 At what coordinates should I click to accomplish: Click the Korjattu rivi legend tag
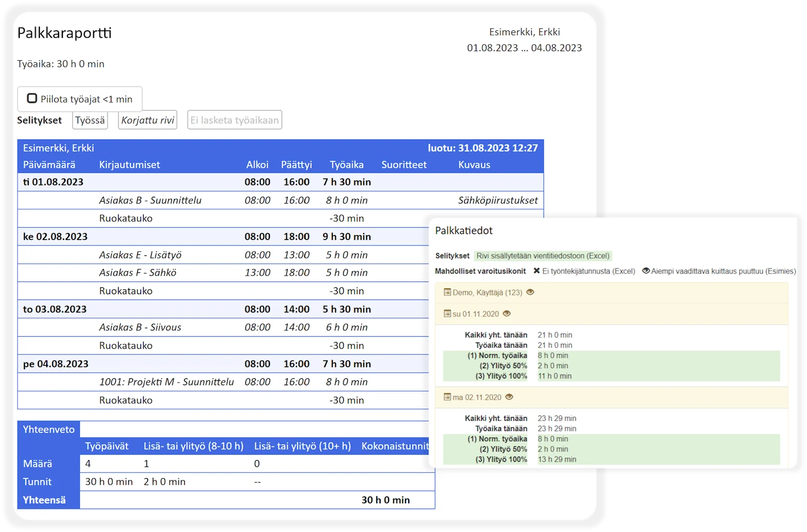pyautogui.click(x=147, y=120)
